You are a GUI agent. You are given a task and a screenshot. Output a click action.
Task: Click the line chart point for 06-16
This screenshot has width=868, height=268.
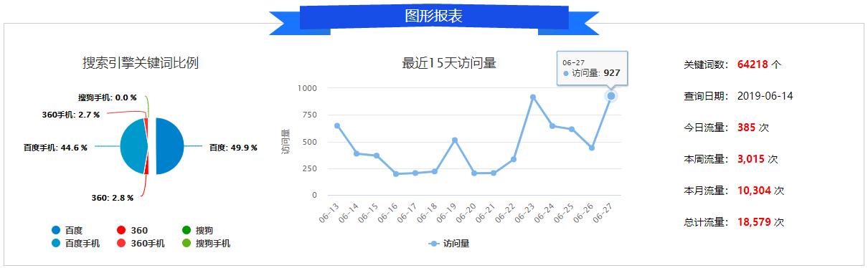(x=396, y=174)
